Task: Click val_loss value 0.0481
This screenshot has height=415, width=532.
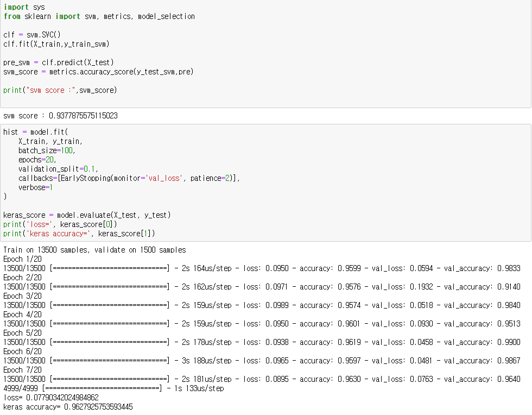Action: click(421, 361)
